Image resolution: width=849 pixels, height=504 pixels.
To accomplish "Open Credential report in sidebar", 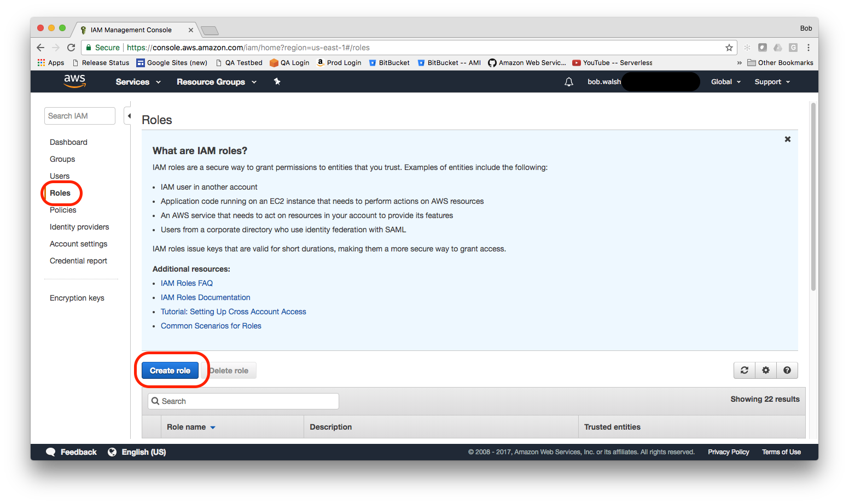I will [x=78, y=261].
